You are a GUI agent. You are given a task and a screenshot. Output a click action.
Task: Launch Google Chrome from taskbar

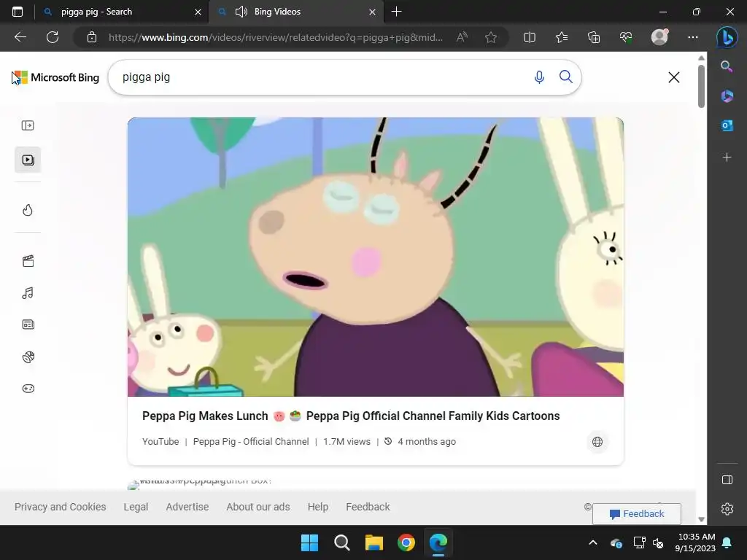click(406, 542)
